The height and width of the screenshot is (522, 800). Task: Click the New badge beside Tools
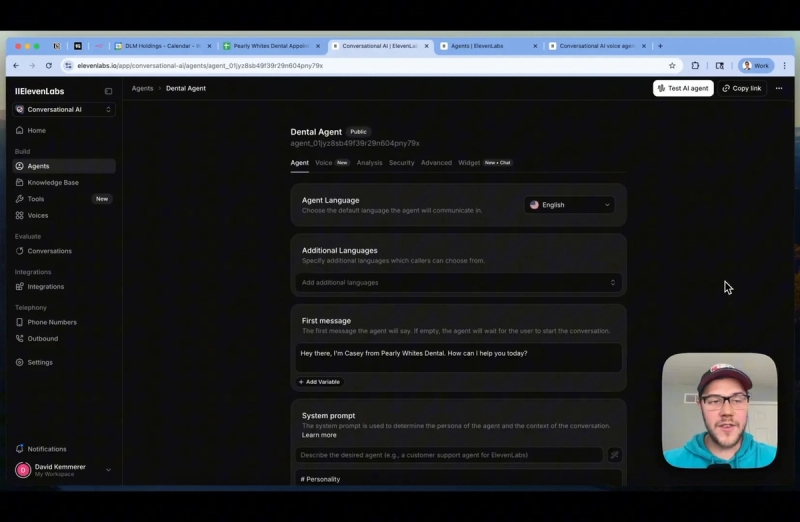[x=102, y=199]
